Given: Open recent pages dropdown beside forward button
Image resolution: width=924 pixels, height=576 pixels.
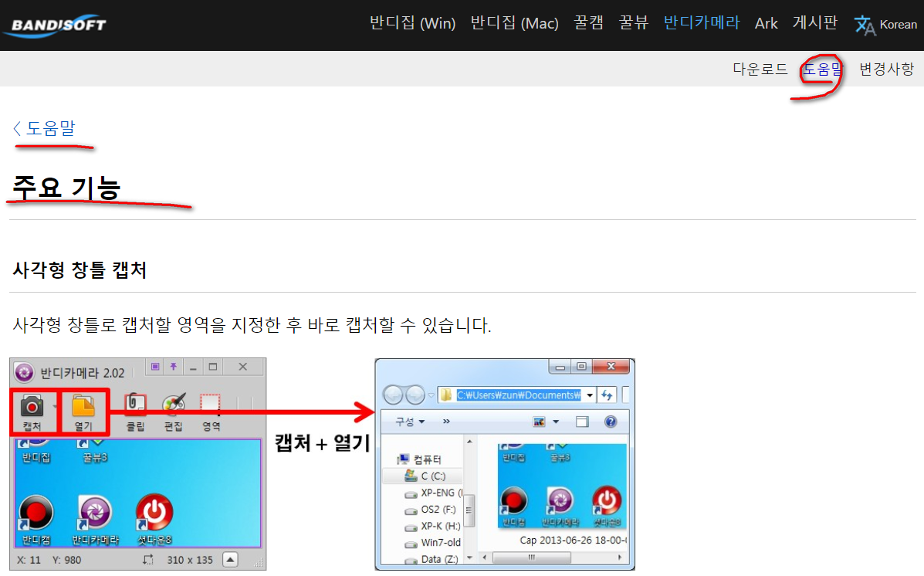Looking at the screenshot, I should (432, 395).
